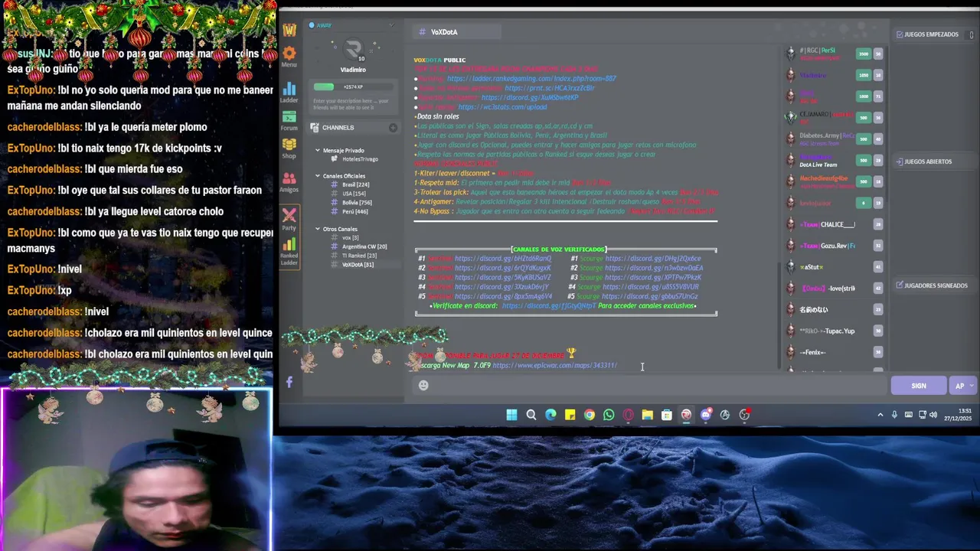The image size is (980, 551).
Task: Join the Argentina CW [20] channel
Action: coord(364,246)
